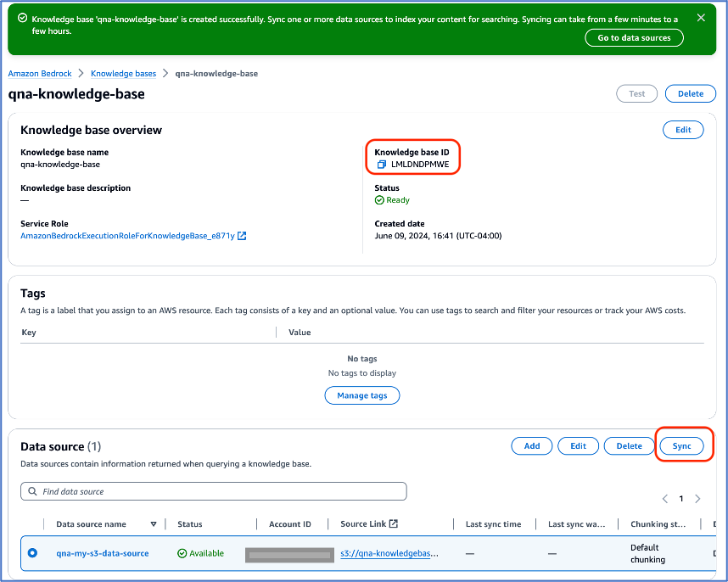
Task: Sync the selected data source
Action: (683, 445)
